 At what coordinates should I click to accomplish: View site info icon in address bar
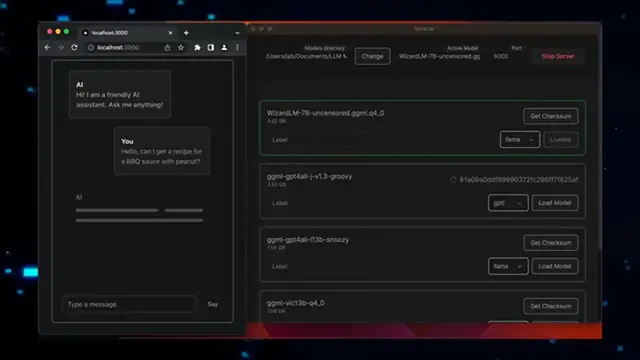coord(91,48)
